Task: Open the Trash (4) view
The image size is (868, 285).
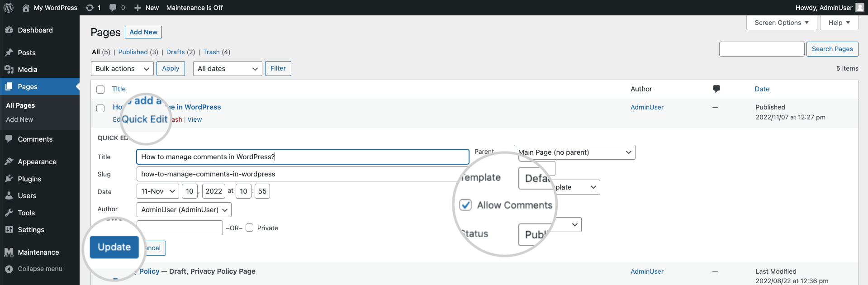Action: (217, 52)
